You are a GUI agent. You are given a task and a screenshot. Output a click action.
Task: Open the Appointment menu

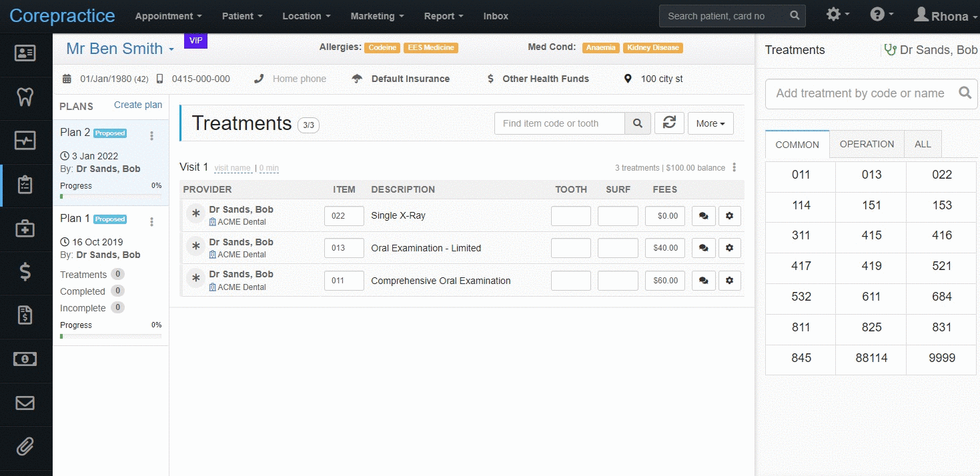pyautogui.click(x=168, y=16)
